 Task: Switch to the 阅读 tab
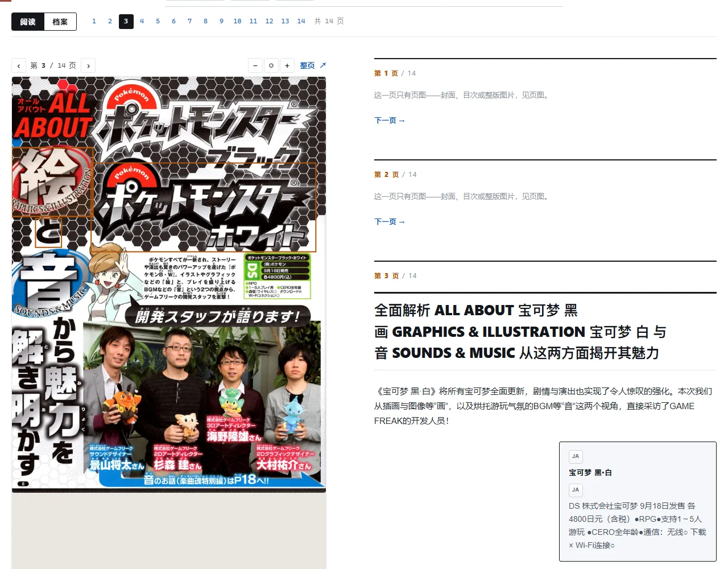pyautogui.click(x=28, y=22)
